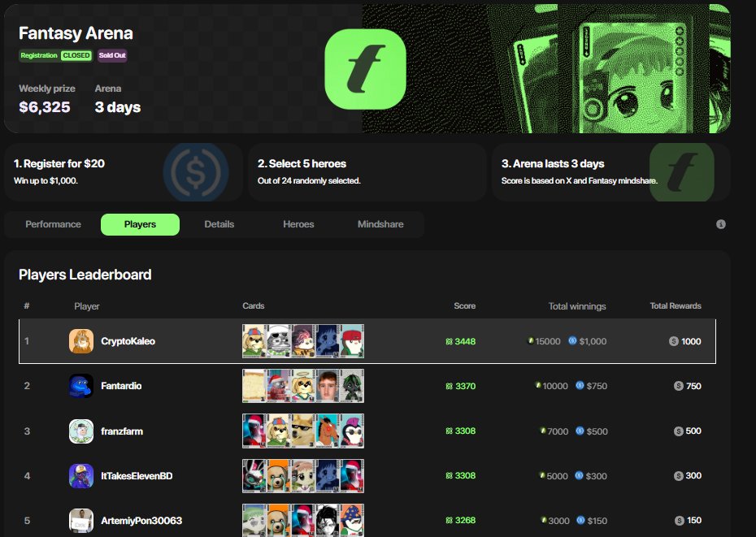
Task: Click the $1,000 winnings for CryptoKaleo
Action: click(x=593, y=341)
